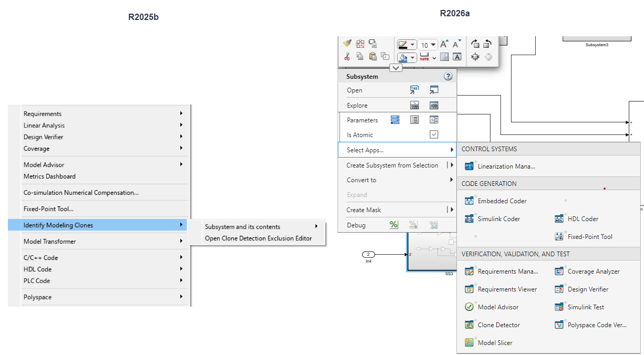This screenshot has height=355, width=644.
Task: Open Select Apps... menu entry
Action: [x=397, y=150]
